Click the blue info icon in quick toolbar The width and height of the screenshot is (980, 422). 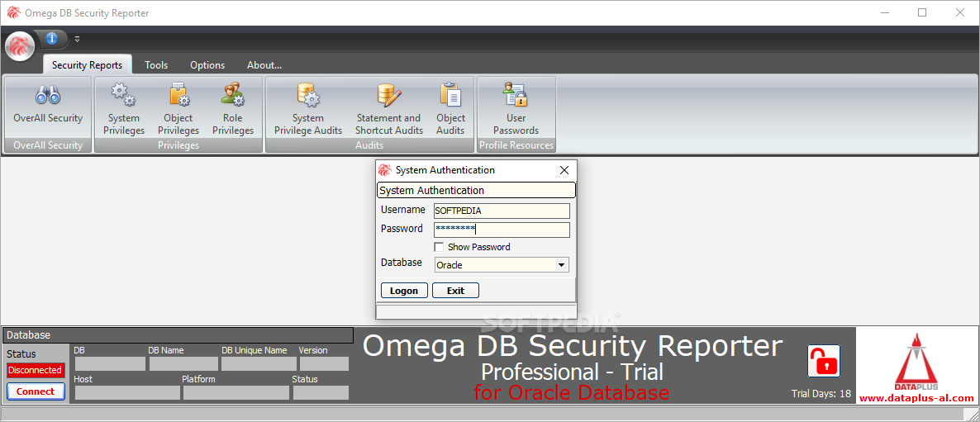pyautogui.click(x=52, y=39)
